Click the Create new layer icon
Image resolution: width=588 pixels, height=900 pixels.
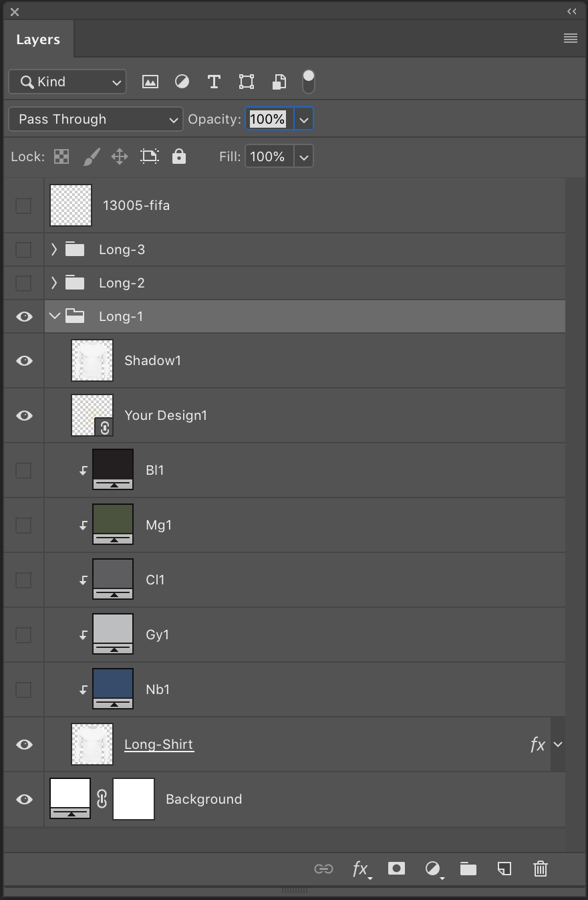[x=504, y=869]
